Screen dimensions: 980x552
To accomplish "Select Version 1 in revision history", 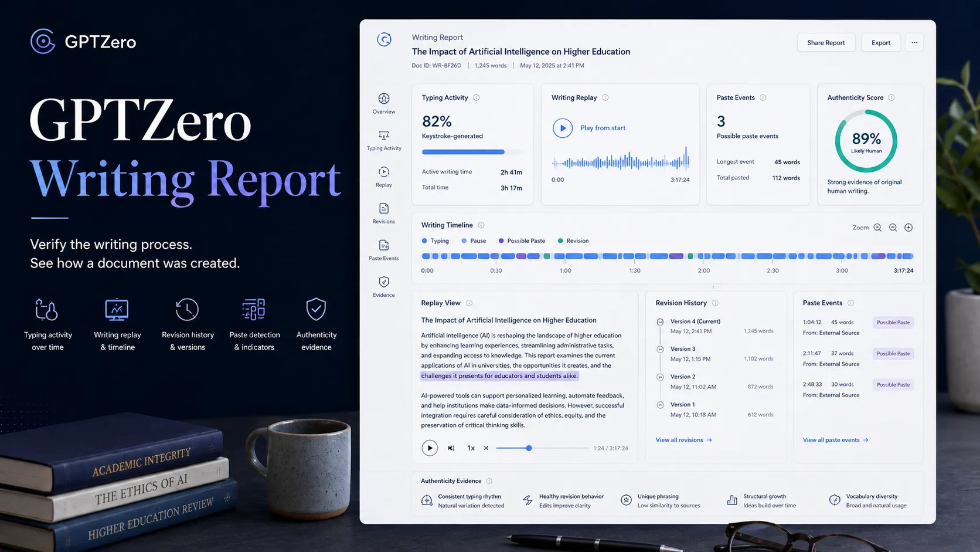I will tap(715, 409).
